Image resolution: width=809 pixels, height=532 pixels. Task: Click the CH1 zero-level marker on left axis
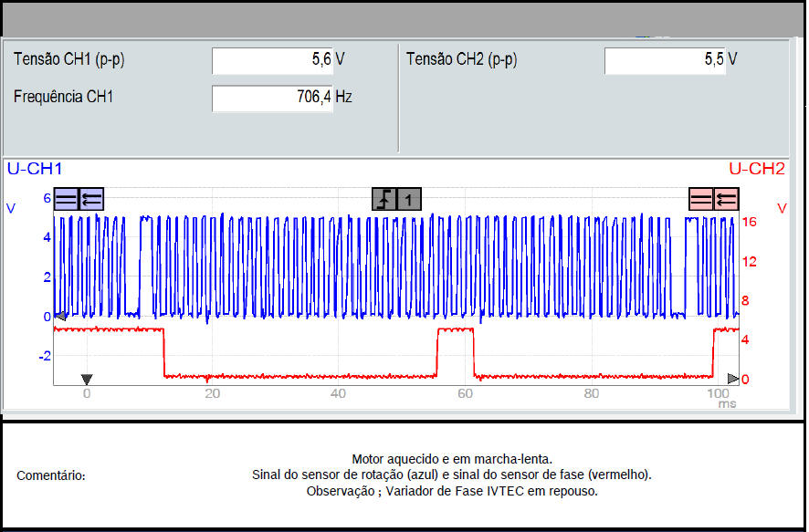point(59,317)
